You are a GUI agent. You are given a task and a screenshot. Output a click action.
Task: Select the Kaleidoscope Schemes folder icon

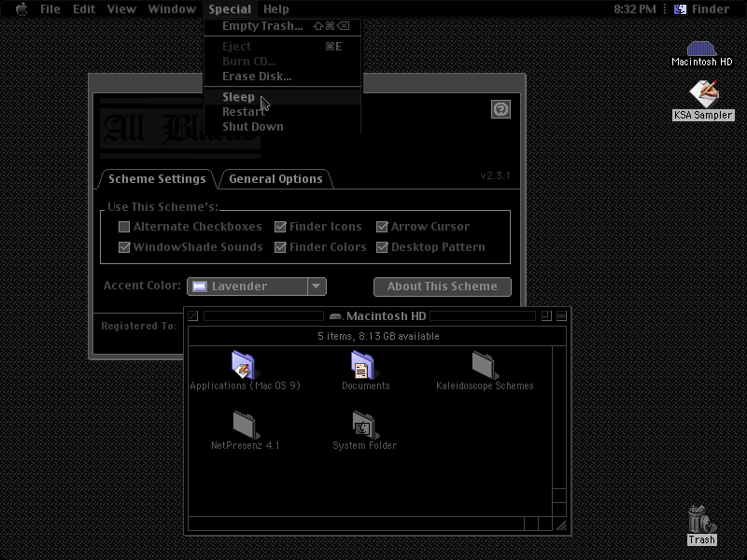485,365
